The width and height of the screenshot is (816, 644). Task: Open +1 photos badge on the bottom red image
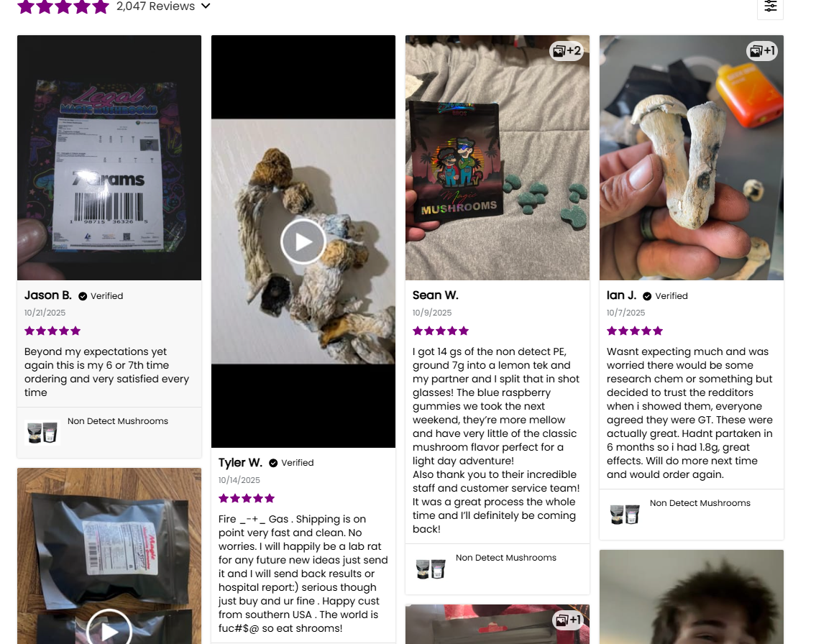coord(568,620)
